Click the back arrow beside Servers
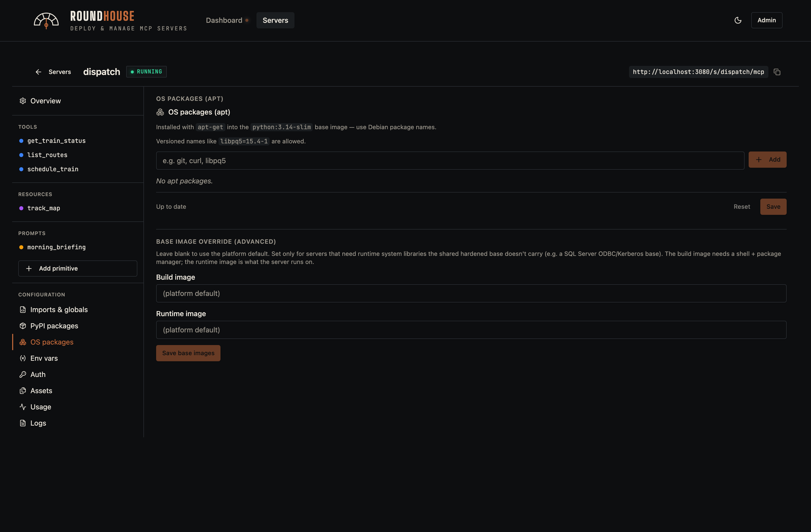The height and width of the screenshot is (532, 811). pyautogui.click(x=39, y=72)
